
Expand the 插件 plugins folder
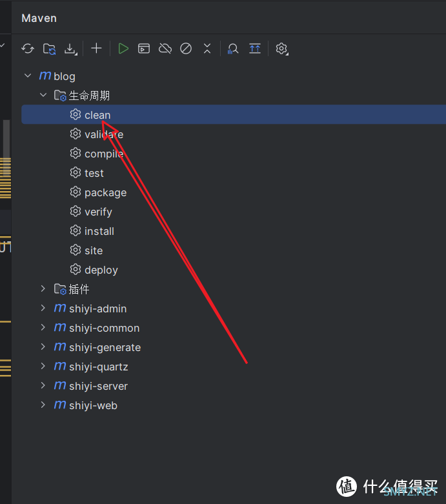43,288
